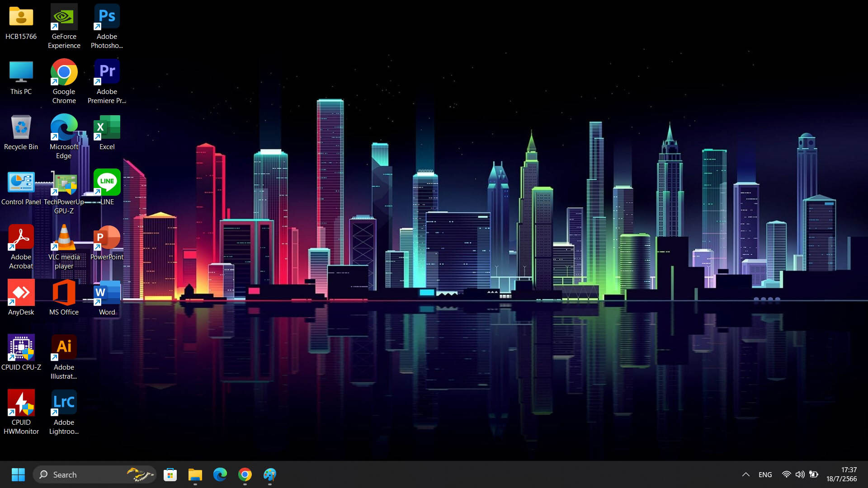The height and width of the screenshot is (488, 868).
Task: Launch GeForce Experience desktop shortcut
Action: coord(64,26)
